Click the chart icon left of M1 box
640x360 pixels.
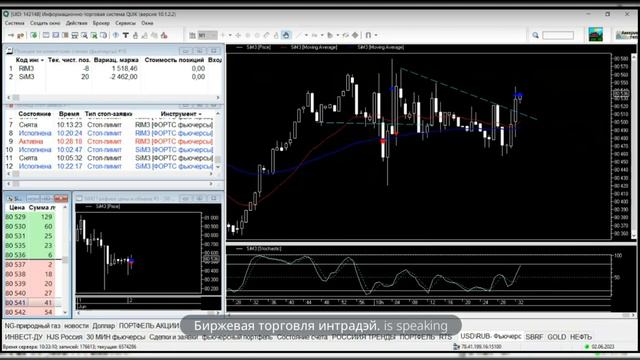coord(192,36)
